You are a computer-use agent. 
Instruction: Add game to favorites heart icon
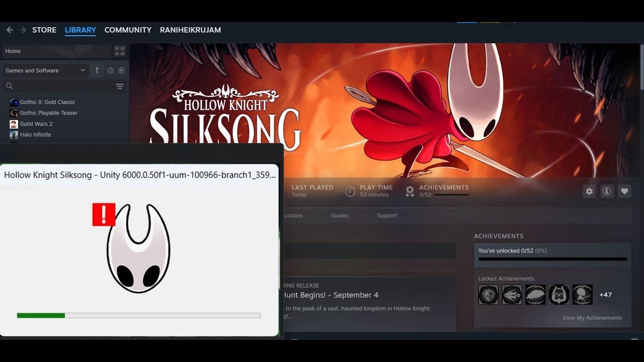click(624, 191)
